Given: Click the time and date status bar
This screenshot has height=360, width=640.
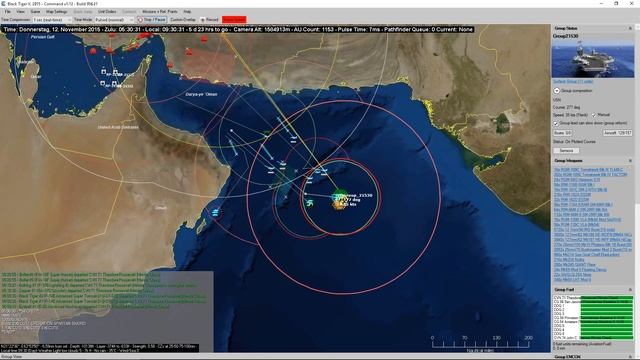Looking at the screenshot, I should [x=239, y=29].
